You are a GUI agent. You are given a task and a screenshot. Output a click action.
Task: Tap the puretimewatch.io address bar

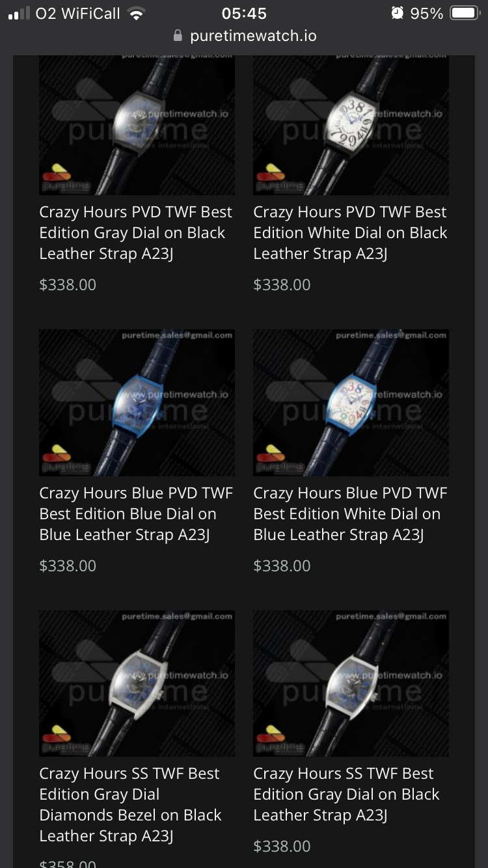pyautogui.click(x=244, y=36)
